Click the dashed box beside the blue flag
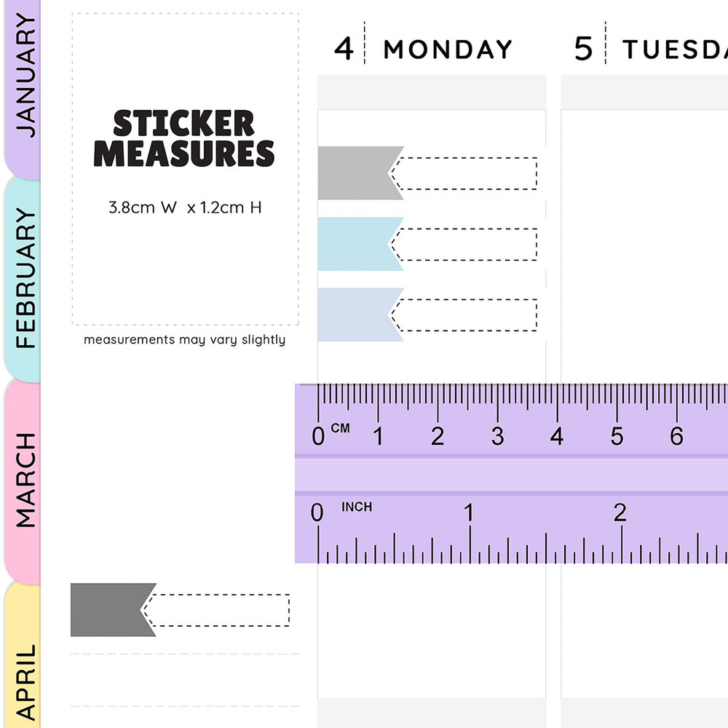728x728 pixels. click(467, 244)
